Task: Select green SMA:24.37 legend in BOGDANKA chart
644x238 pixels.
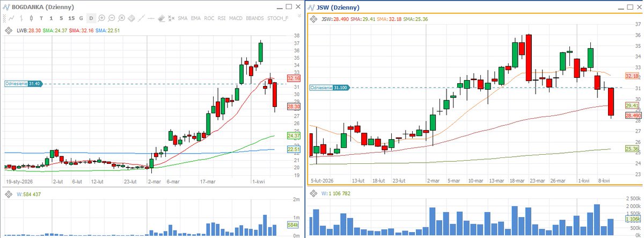Action: [55, 31]
